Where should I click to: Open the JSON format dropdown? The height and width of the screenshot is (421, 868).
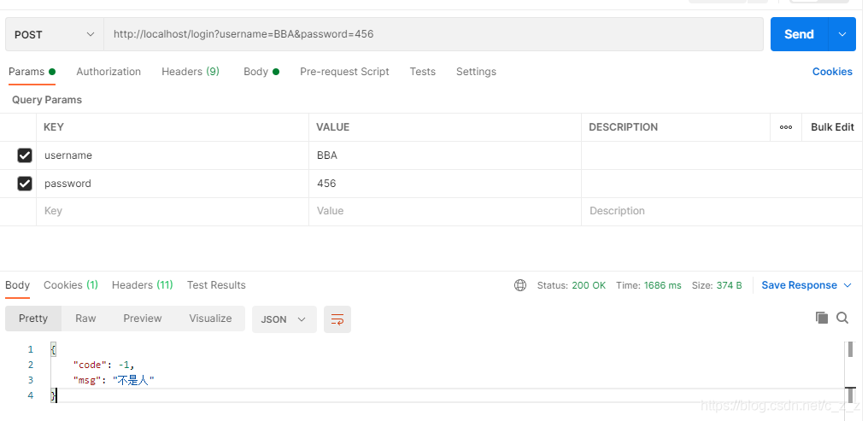click(x=284, y=319)
